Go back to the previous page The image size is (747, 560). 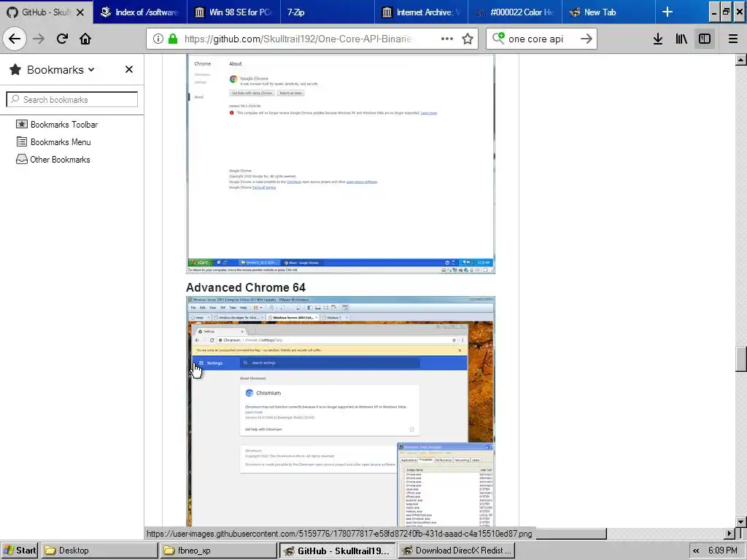(15, 39)
